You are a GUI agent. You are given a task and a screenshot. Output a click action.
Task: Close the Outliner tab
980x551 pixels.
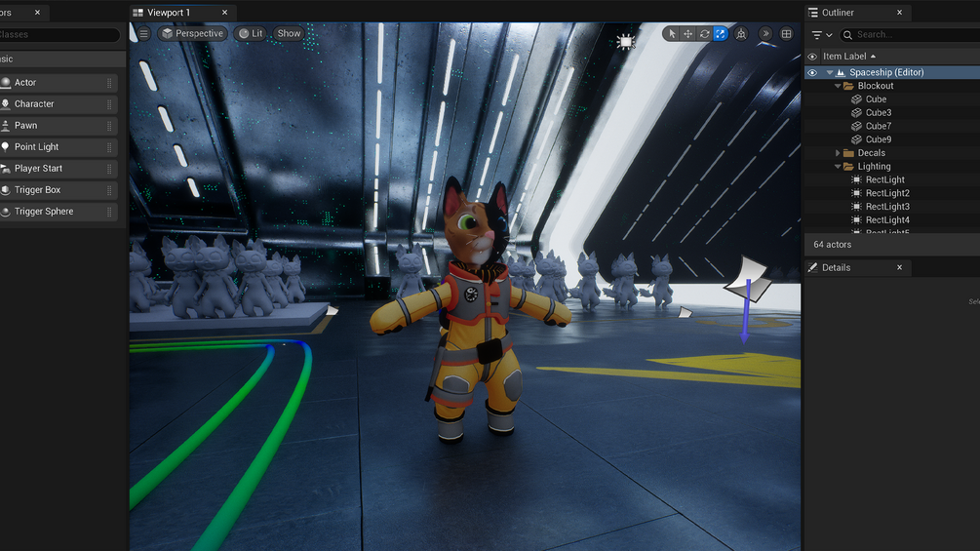[899, 13]
